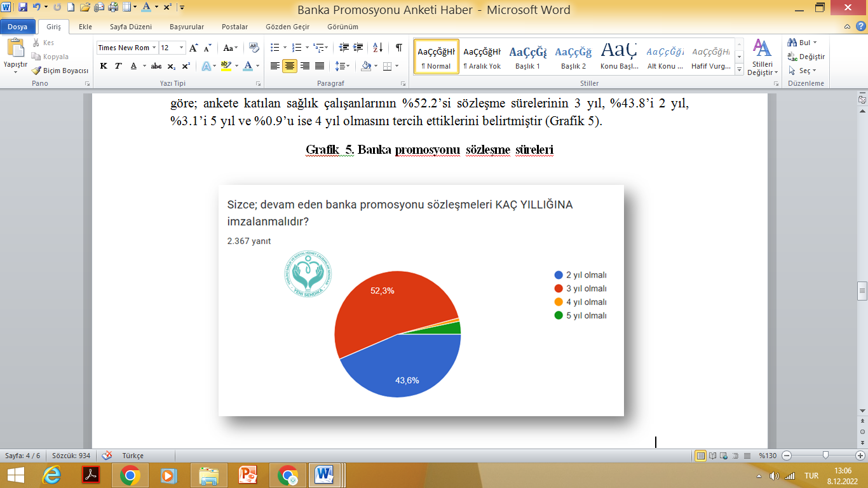
Task: Click the sort A-Z icon
Action: [x=377, y=48]
